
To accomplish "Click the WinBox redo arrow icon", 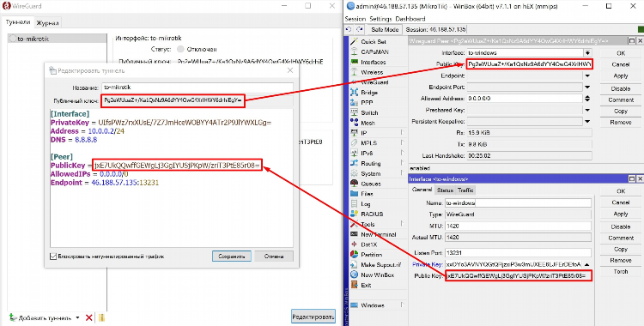I will [360, 29].
